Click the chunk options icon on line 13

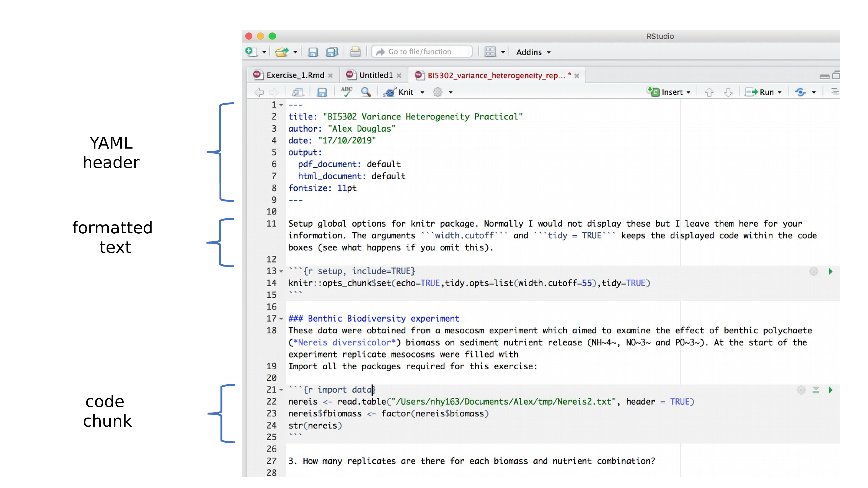click(x=813, y=271)
